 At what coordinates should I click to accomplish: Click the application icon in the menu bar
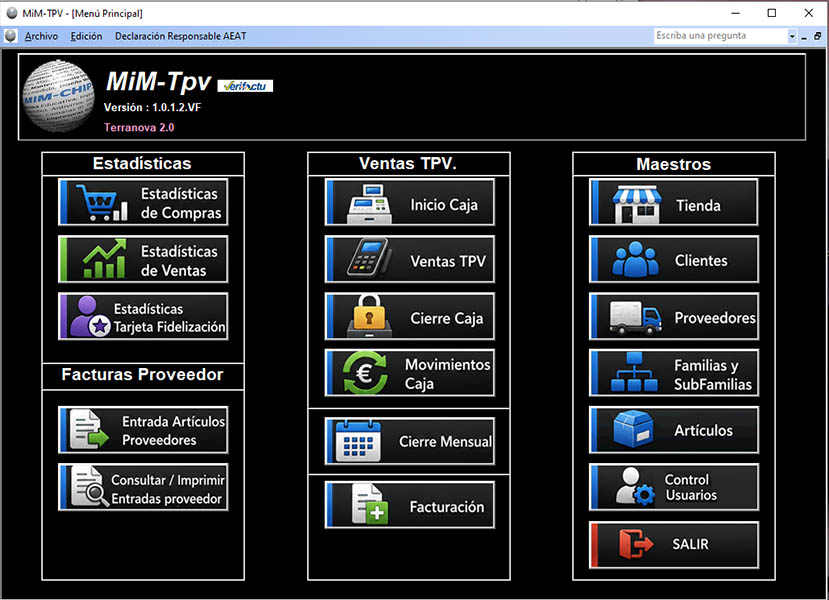11,36
